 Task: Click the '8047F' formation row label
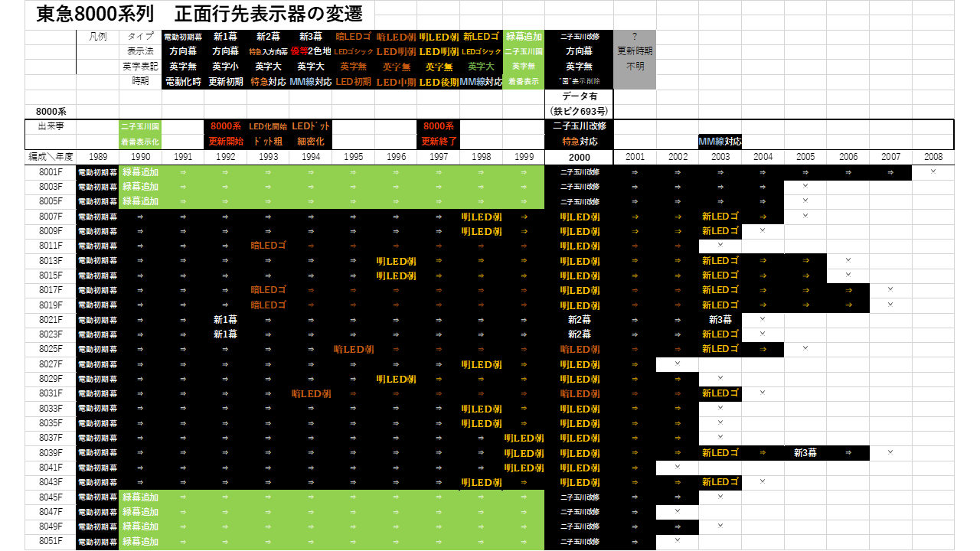tap(50, 512)
